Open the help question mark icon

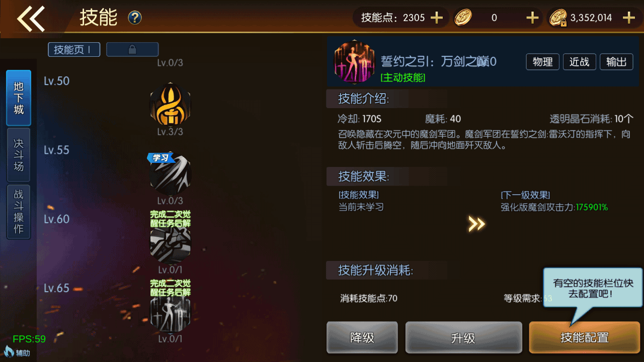click(x=135, y=18)
